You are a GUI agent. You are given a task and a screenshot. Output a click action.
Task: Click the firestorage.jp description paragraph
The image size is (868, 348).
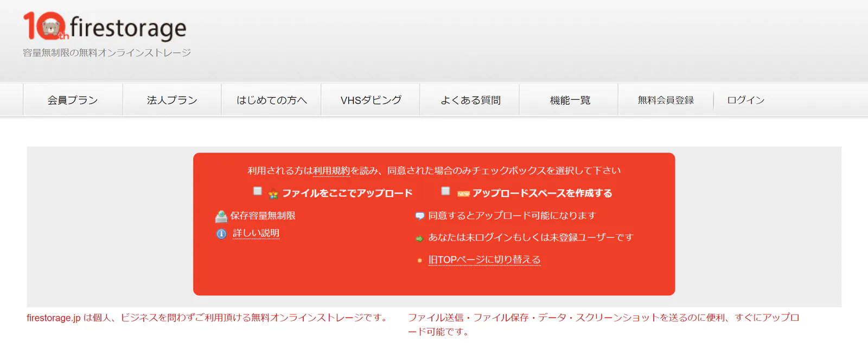click(x=208, y=318)
